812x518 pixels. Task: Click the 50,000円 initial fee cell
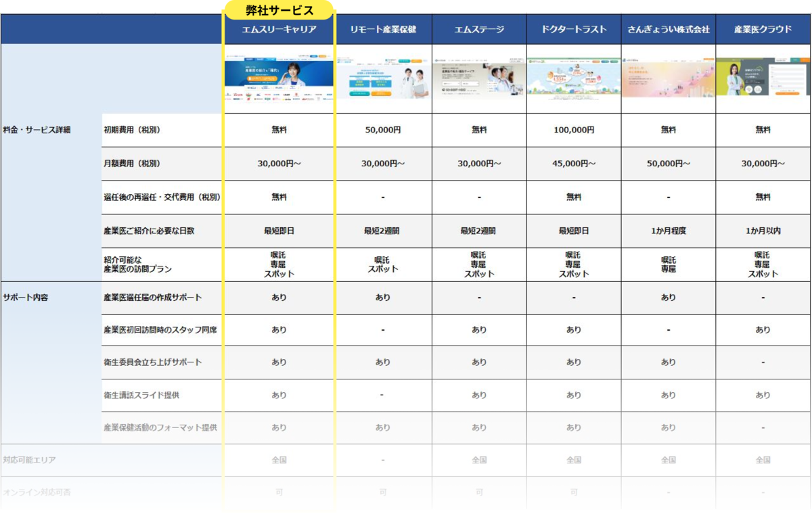(383, 130)
